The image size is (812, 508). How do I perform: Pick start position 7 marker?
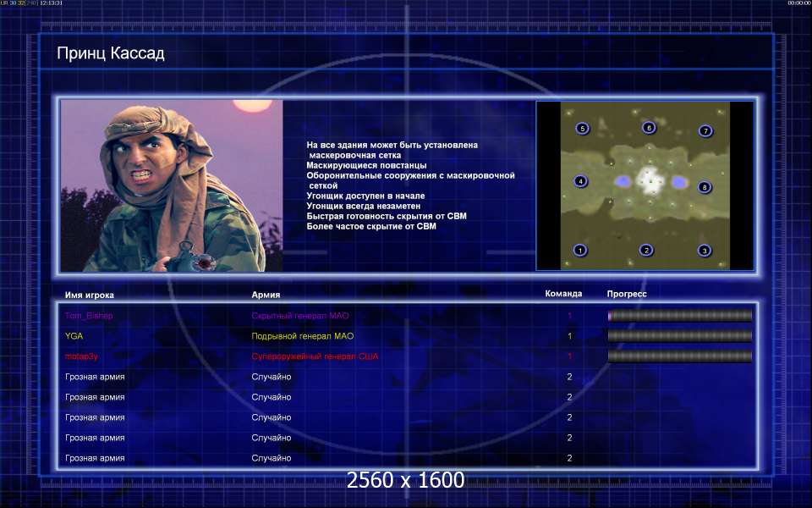pos(705,130)
